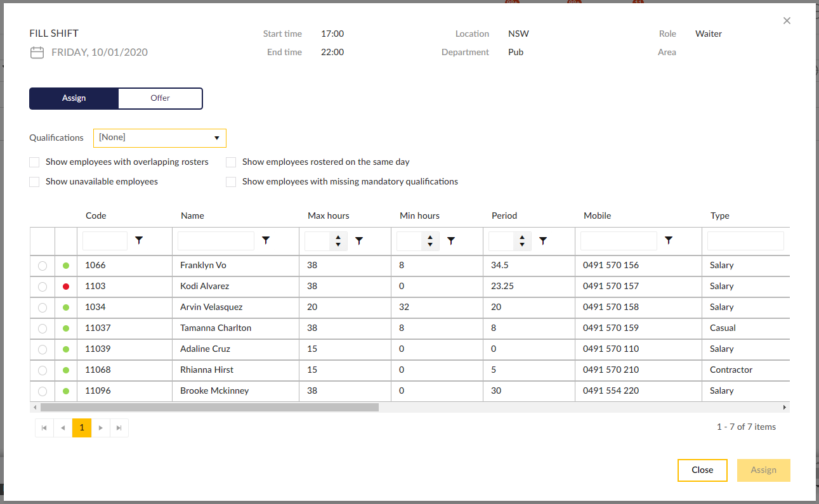Click the period value 23.25

click(x=502, y=287)
